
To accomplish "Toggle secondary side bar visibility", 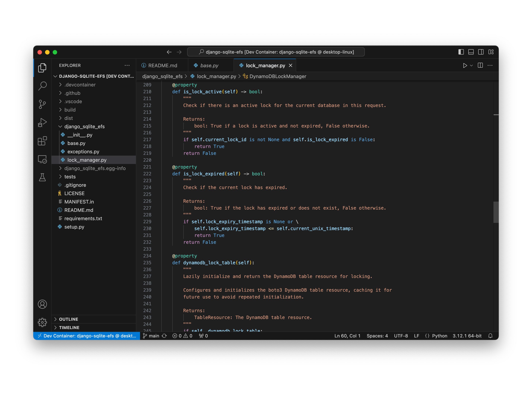I will (x=481, y=52).
